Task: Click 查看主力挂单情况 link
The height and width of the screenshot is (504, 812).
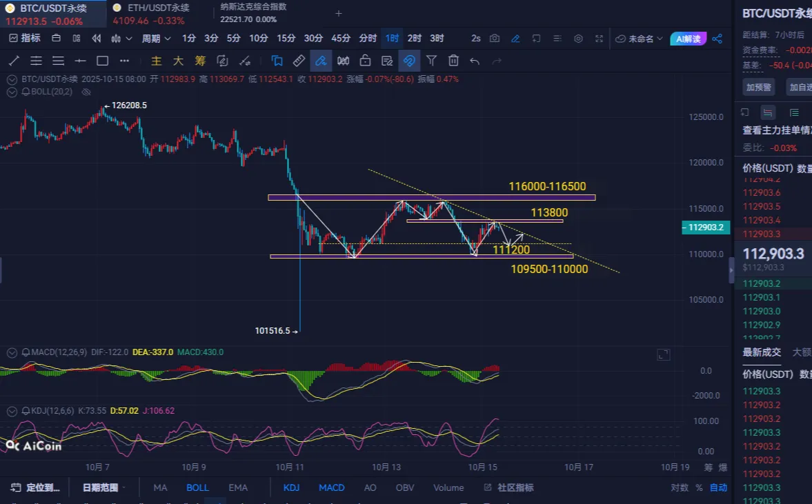Action: point(776,130)
